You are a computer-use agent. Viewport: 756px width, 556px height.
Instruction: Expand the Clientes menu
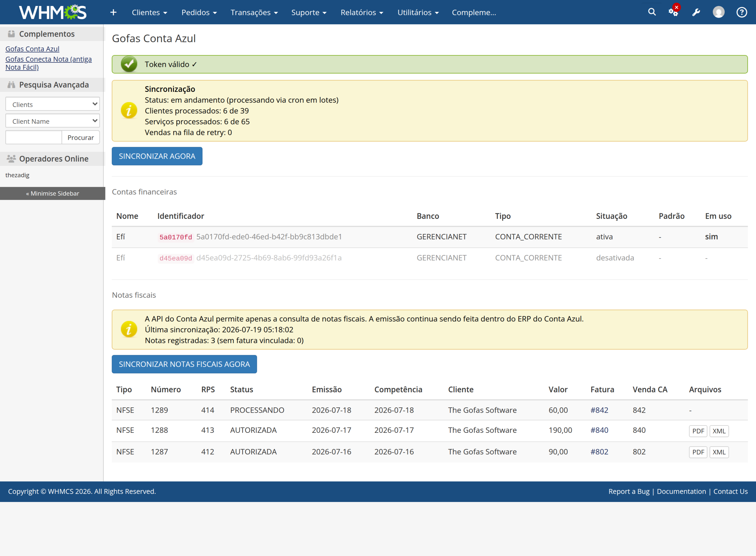[x=149, y=12]
